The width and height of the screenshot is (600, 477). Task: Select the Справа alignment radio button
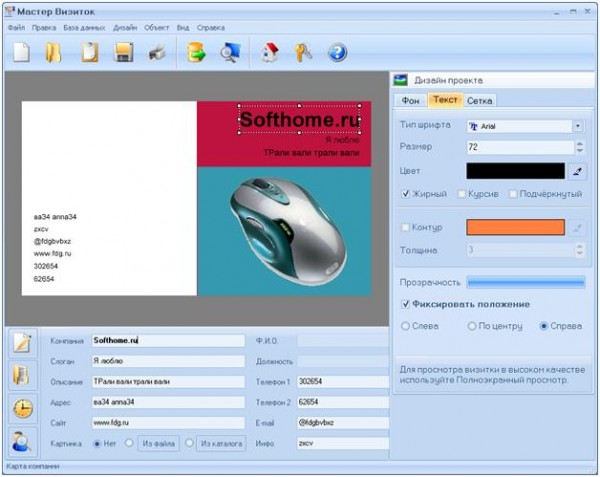coord(544,326)
